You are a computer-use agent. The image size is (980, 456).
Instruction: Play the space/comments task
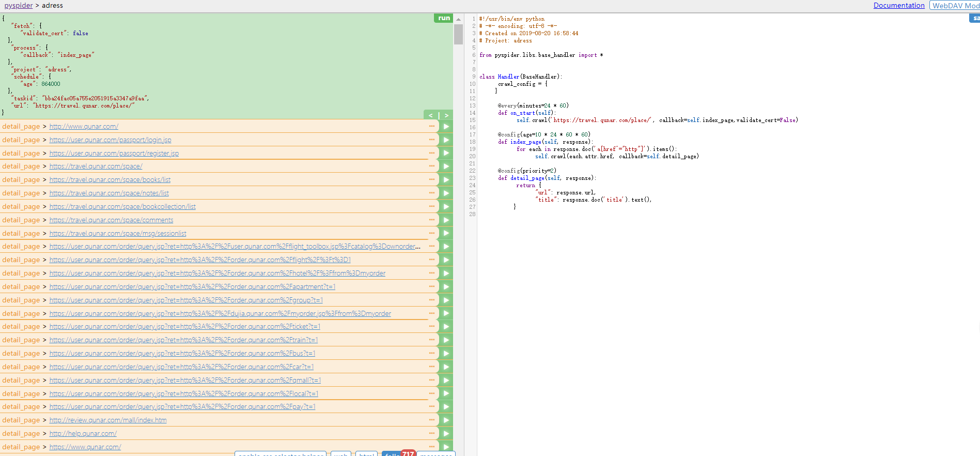pyautogui.click(x=446, y=220)
